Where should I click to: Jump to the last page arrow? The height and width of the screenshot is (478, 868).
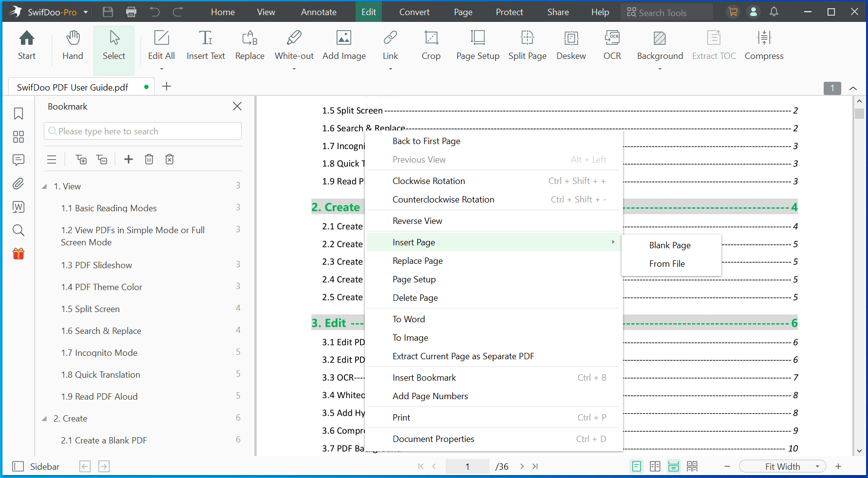click(535, 466)
